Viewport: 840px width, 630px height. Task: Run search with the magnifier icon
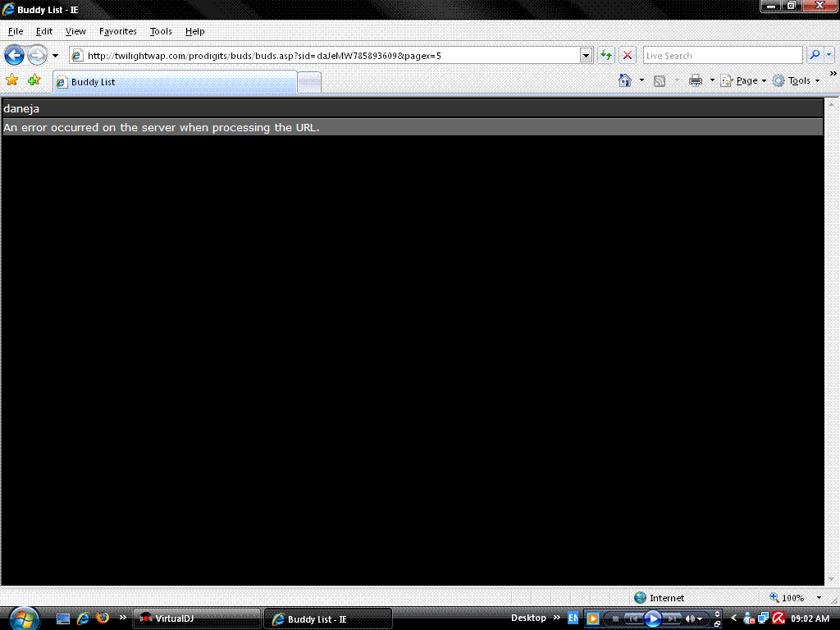[815, 55]
